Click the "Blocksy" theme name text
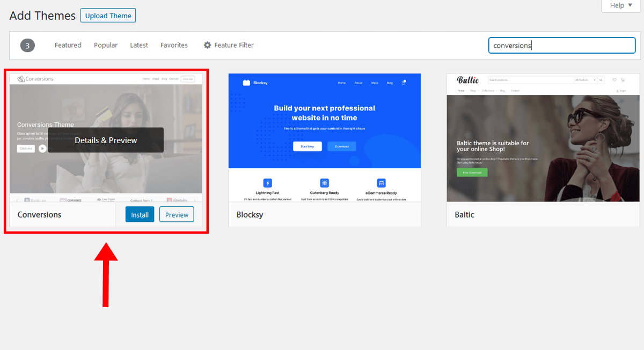Viewport: 644px width, 350px height. pos(250,214)
